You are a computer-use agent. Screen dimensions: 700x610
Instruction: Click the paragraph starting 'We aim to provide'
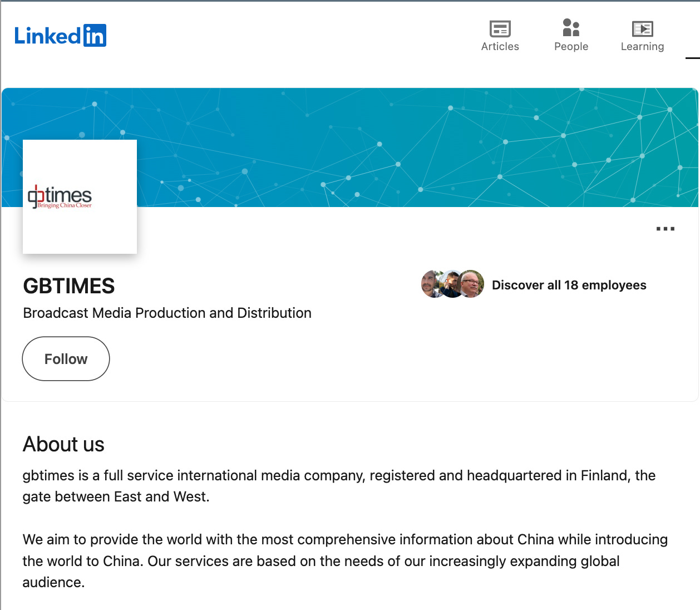(x=345, y=561)
